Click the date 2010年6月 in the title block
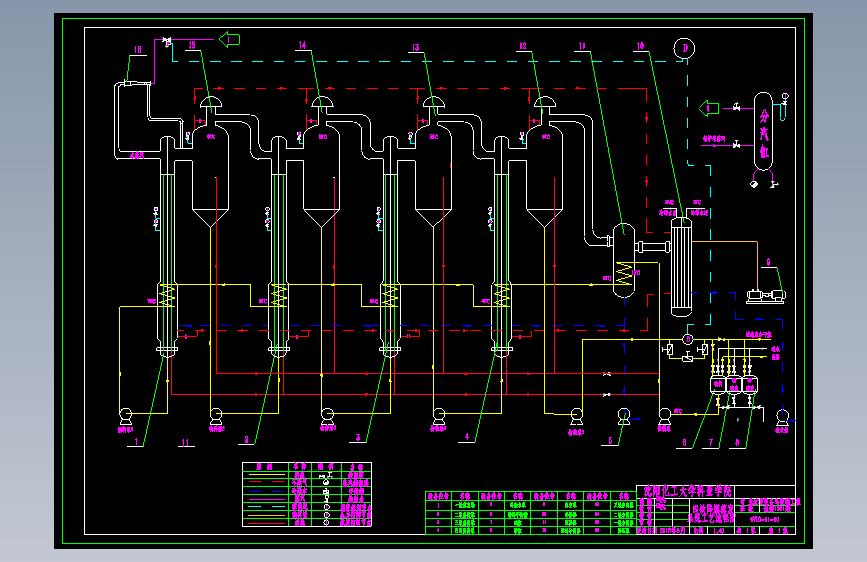 pyautogui.click(x=671, y=530)
